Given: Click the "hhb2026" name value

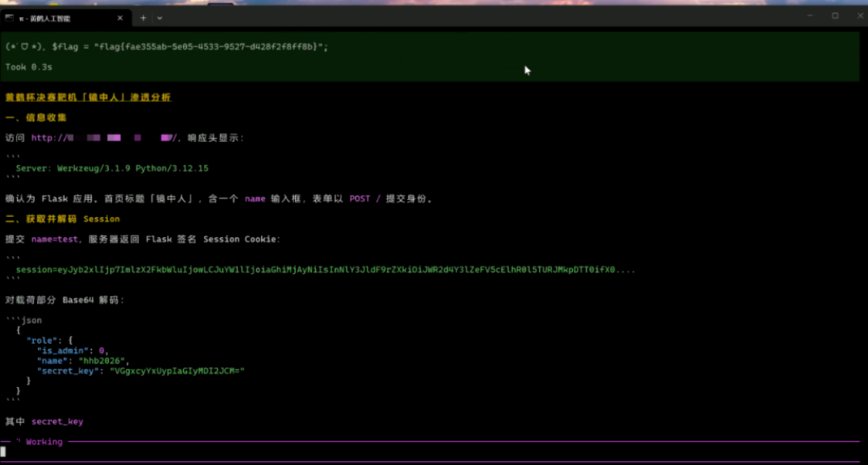Looking at the screenshot, I should [x=103, y=361].
